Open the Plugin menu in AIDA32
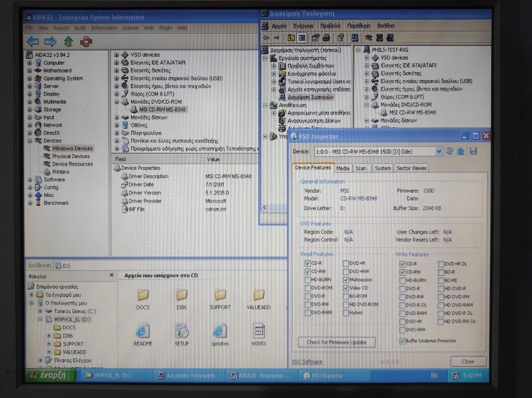 pos(165,28)
